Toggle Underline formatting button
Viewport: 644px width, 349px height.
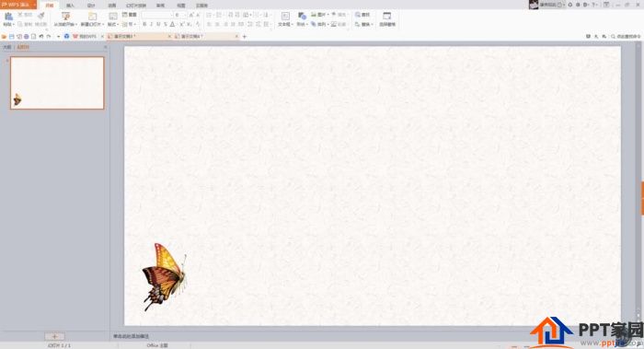pos(158,25)
